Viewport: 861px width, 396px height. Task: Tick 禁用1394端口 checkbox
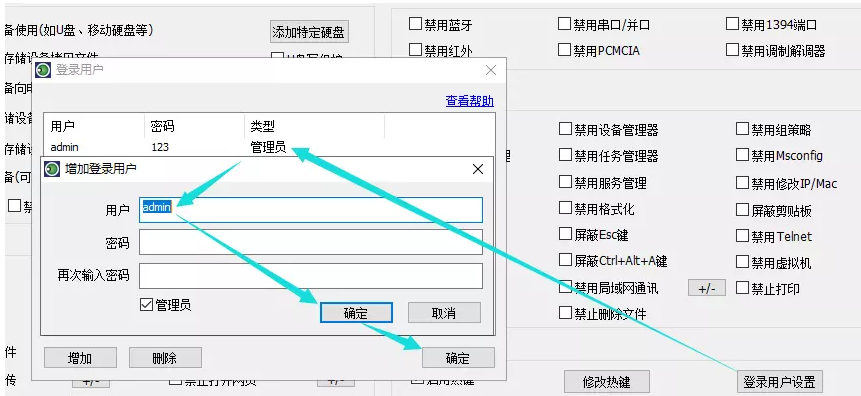pyautogui.click(x=732, y=24)
